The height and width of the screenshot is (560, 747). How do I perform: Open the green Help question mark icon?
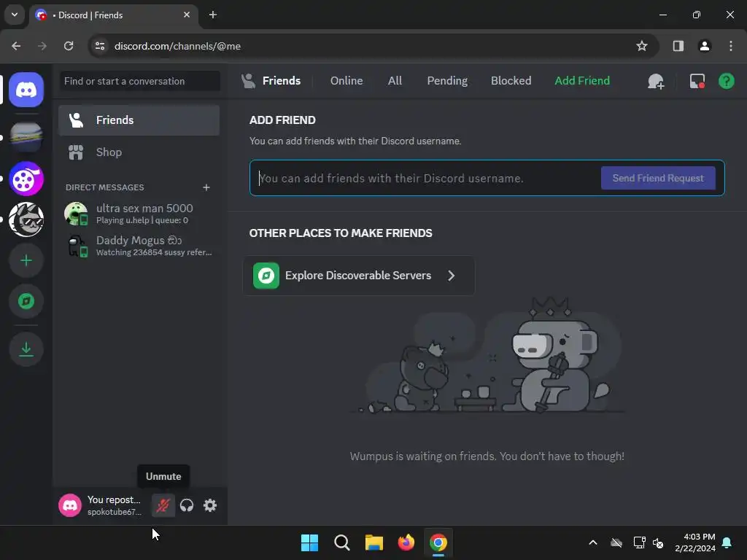click(726, 81)
